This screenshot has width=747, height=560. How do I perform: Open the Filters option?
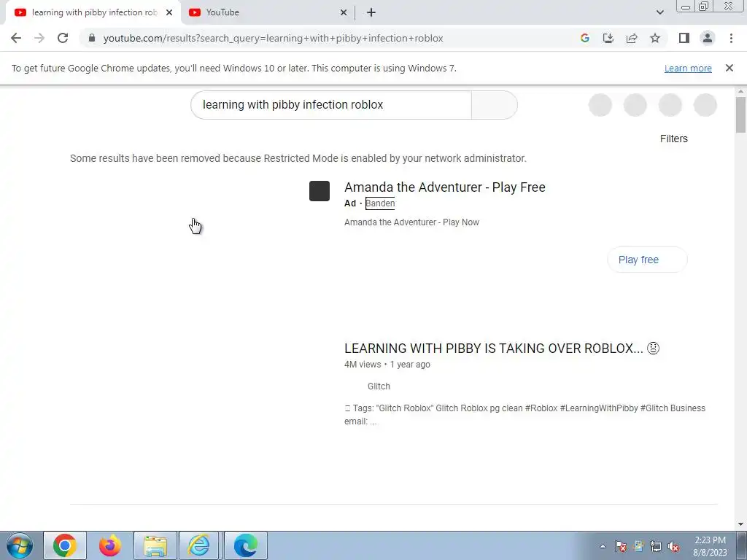point(673,139)
